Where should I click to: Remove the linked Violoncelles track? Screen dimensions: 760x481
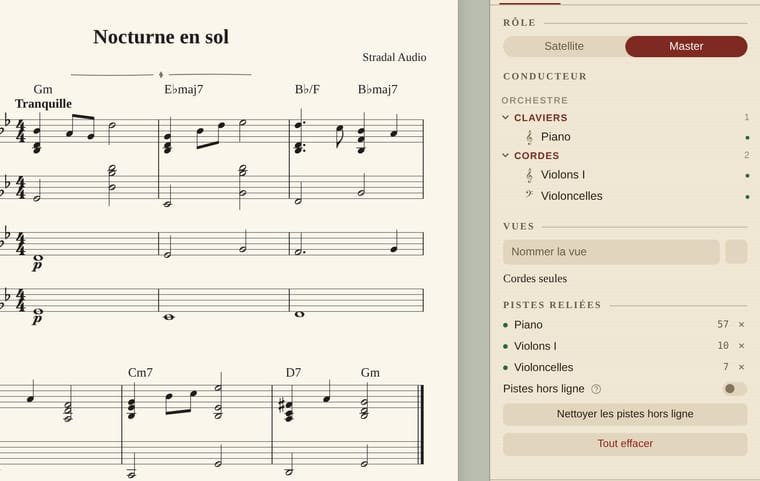(741, 367)
